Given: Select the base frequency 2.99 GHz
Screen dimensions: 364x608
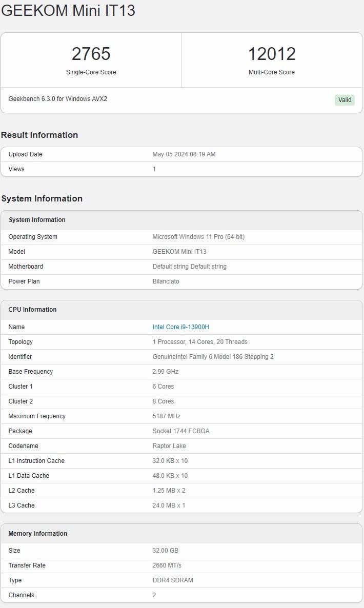Looking at the screenshot, I should [166, 372].
